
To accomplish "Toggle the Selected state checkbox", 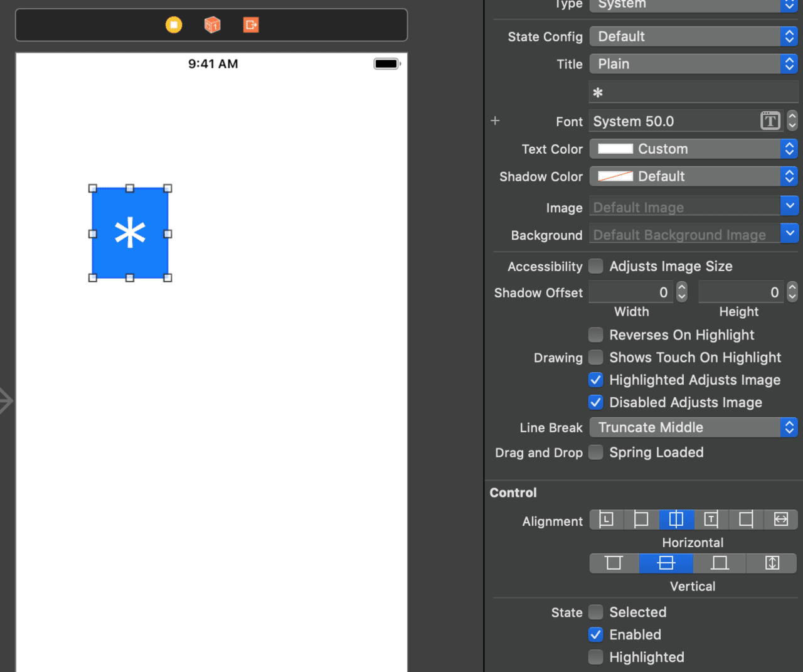I will [x=596, y=612].
